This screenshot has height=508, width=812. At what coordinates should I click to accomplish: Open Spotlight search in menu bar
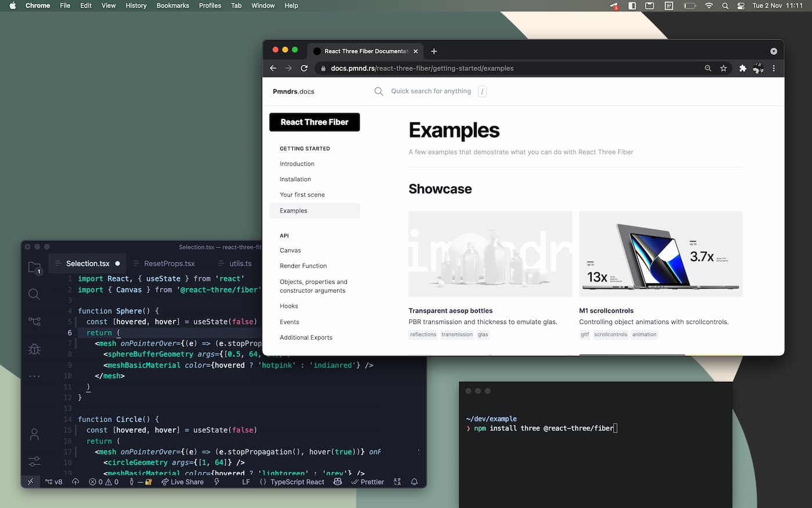(725, 6)
